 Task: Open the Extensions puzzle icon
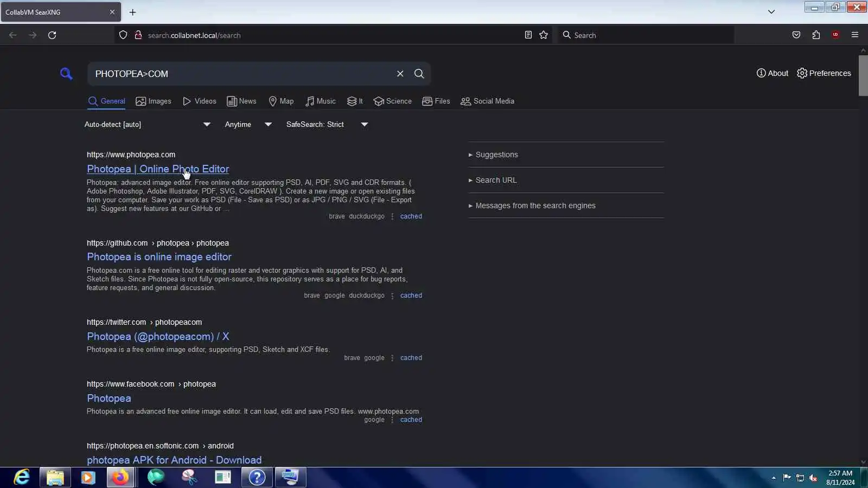[816, 35]
